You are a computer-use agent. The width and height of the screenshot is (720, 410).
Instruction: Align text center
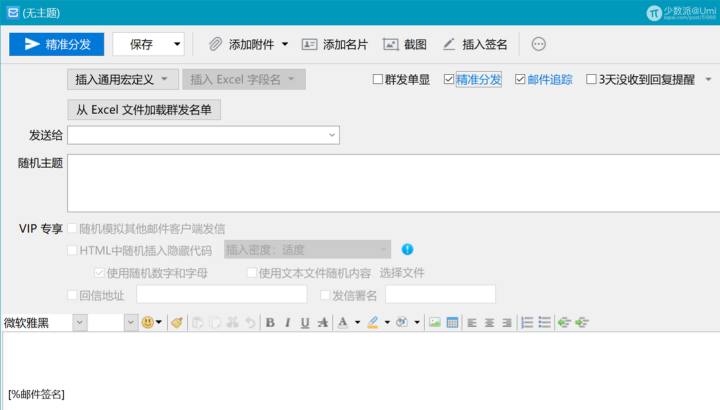click(x=489, y=323)
